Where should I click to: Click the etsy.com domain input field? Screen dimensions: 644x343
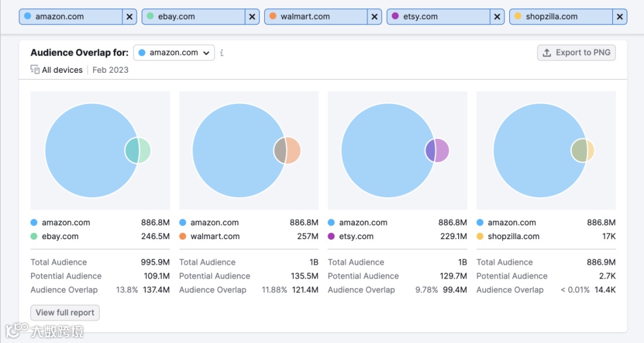438,17
